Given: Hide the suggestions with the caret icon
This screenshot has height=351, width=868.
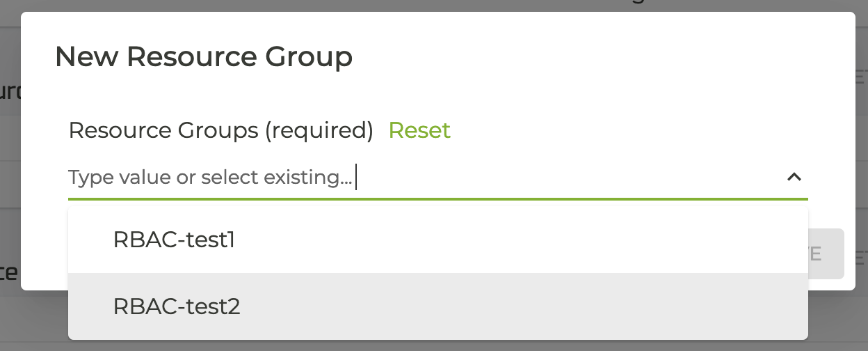Looking at the screenshot, I should coord(794,177).
